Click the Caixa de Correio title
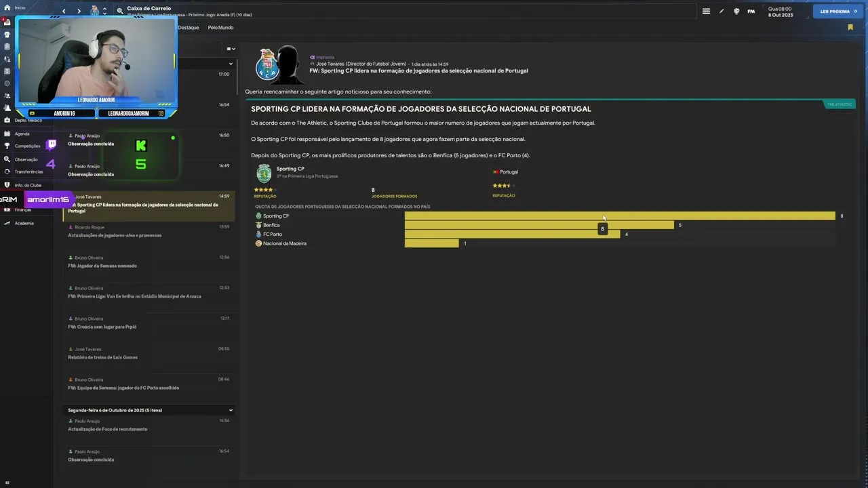 click(149, 9)
